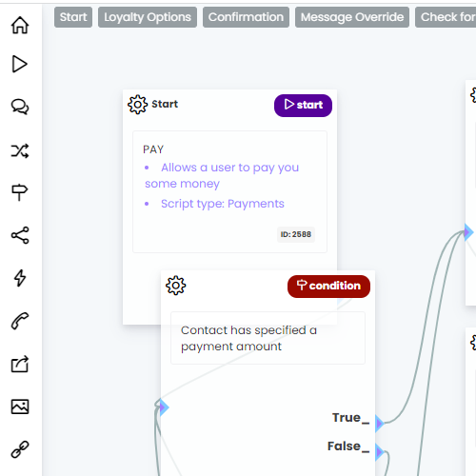The image size is (476, 476).
Task: Open the chat bubbles message tool
Action: [x=20, y=107]
